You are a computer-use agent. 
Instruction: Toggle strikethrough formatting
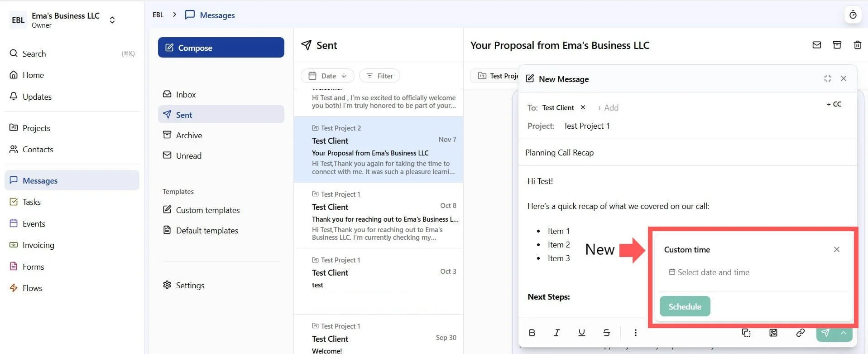[606, 333]
